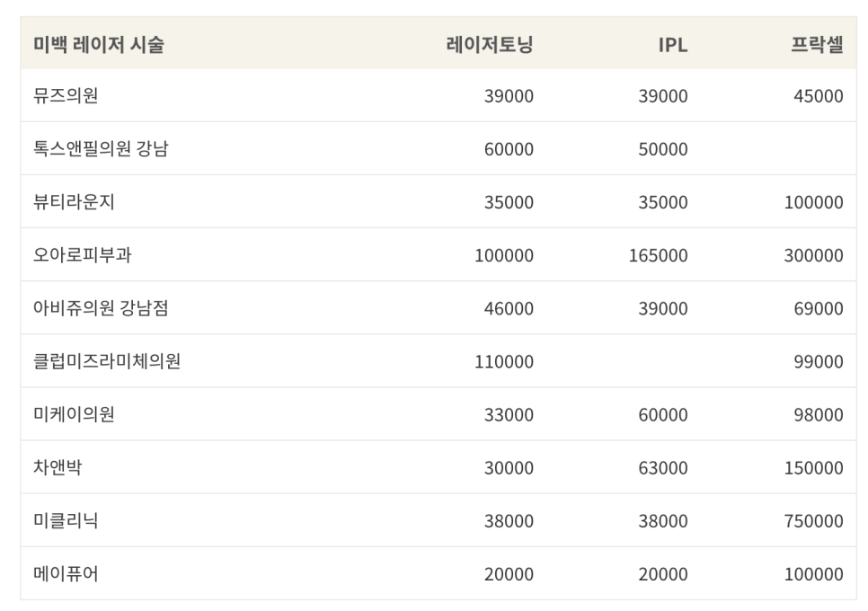
Task: Select the 뮤즈의원 clinic name
Action: tap(66, 96)
